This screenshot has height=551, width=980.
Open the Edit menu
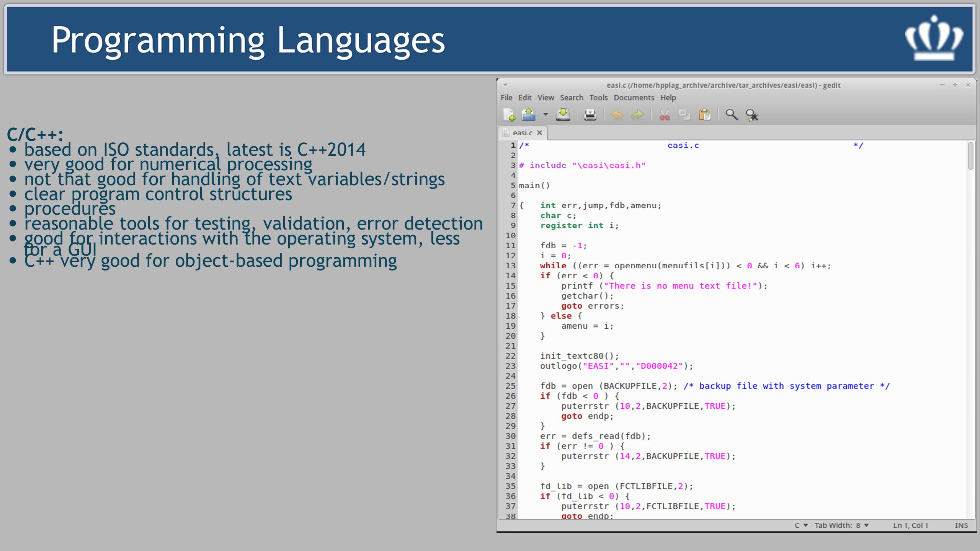click(x=525, y=98)
